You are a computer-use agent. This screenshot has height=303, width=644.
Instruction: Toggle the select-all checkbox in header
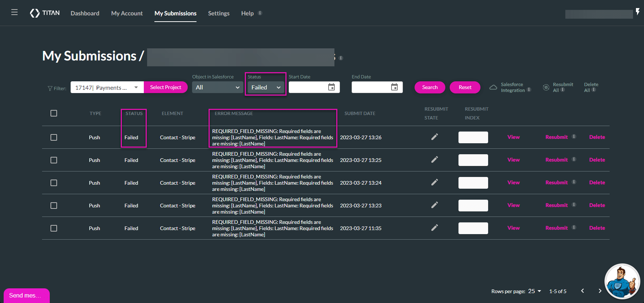pyautogui.click(x=54, y=113)
